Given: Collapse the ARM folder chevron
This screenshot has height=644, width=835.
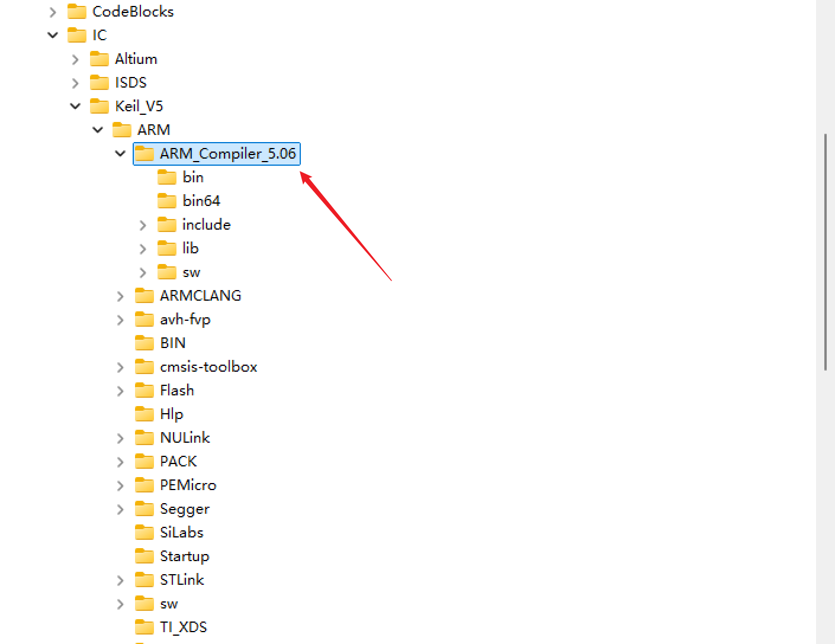Looking at the screenshot, I should [98, 130].
